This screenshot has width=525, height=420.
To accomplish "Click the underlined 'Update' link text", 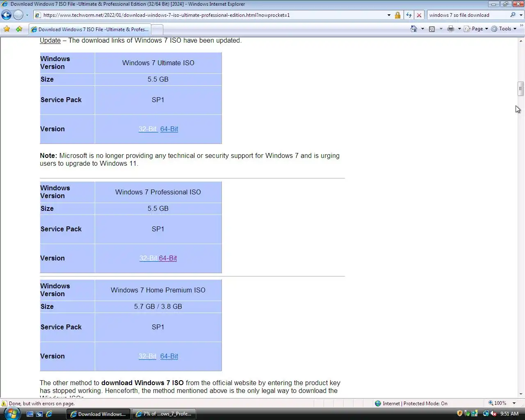I will [x=50, y=41].
